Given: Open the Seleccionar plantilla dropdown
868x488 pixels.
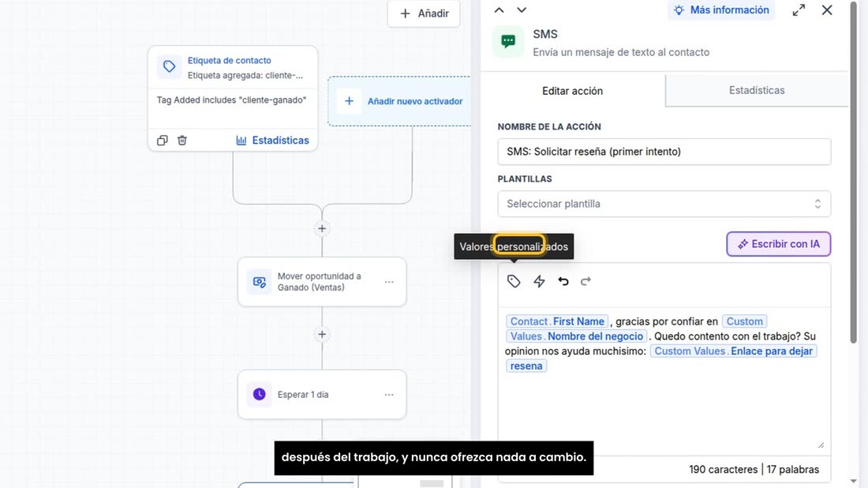Looking at the screenshot, I should [664, 204].
